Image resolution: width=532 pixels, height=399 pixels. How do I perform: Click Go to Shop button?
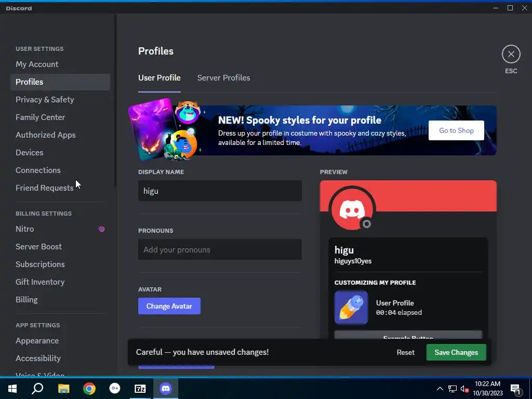click(456, 130)
